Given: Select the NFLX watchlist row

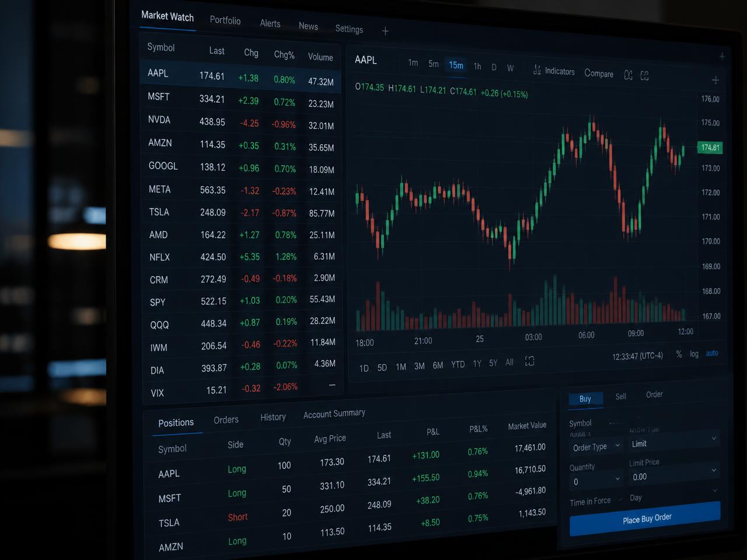Looking at the screenshot, I should [x=241, y=257].
